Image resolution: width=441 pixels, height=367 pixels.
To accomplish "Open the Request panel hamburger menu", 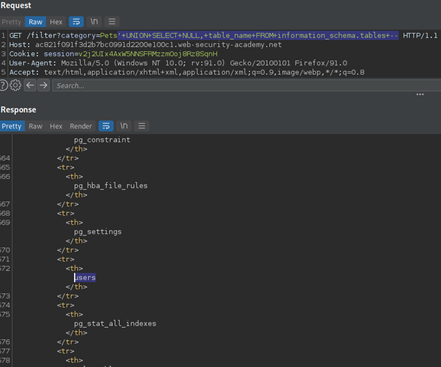I will [112, 22].
